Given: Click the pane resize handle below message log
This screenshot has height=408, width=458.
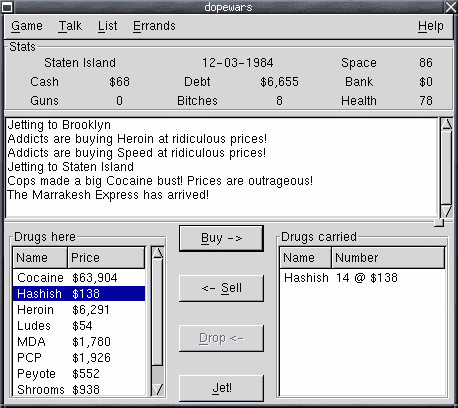Looking at the screenshot, I should 439,223.
